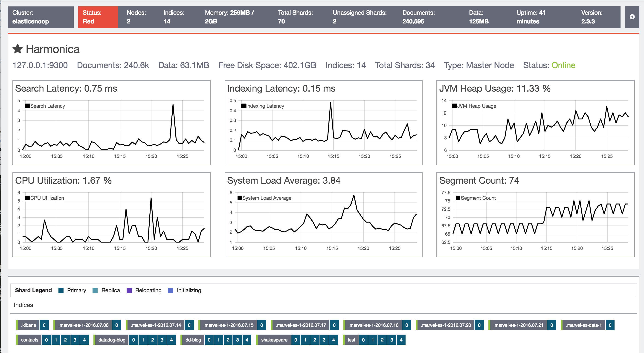Open the Unassigned Shards header tile
644x353 pixels.
coord(360,17)
